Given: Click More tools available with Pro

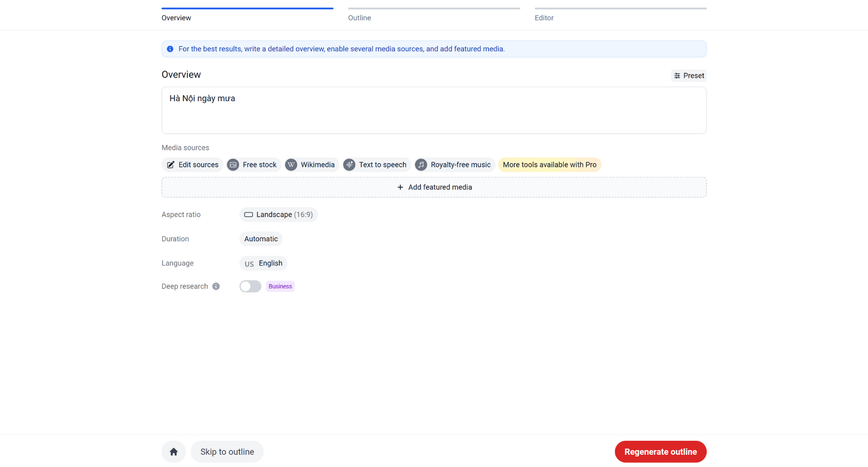Looking at the screenshot, I should click(x=550, y=165).
